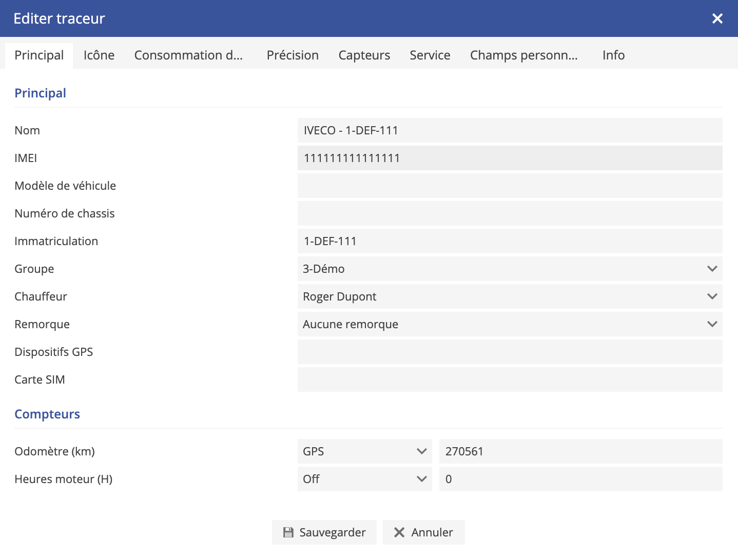Expand the Remorque dropdown
The height and width of the screenshot is (560, 738).
click(510, 324)
